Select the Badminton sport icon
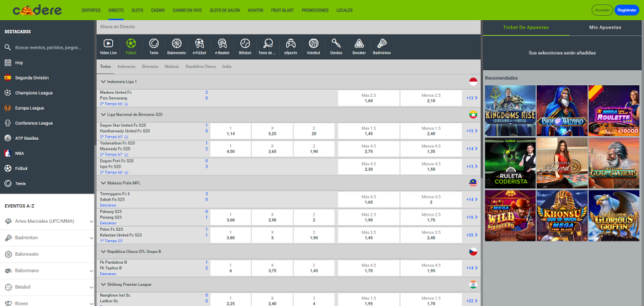This screenshot has height=306, width=644. pos(381,47)
